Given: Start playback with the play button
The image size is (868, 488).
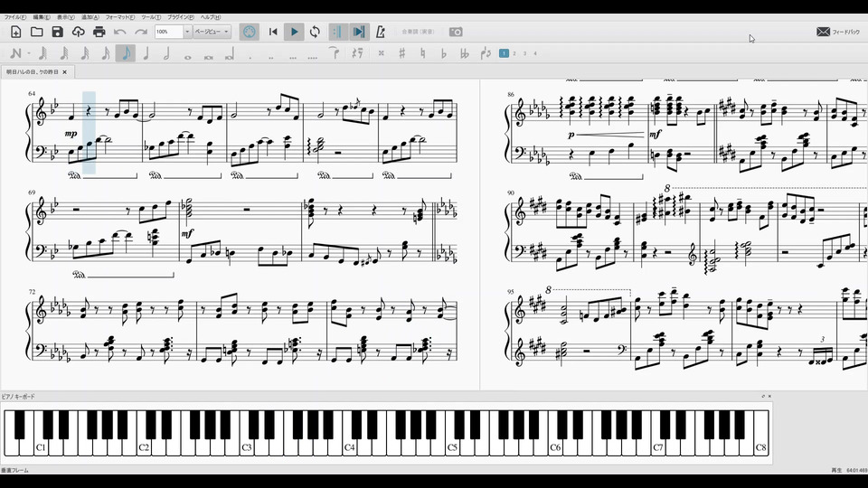Looking at the screenshot, I should pos(294,33).
